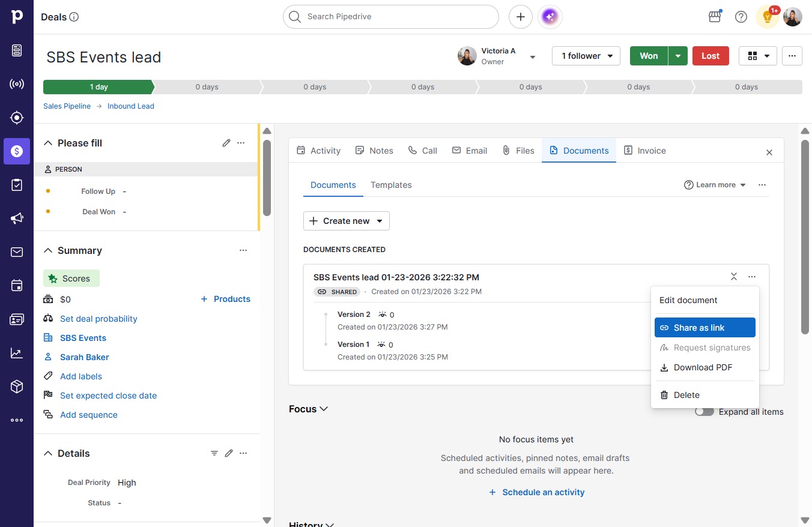Open the AI assistant sparkle button
This screenshot has width=812, height=527.
coord(551,17)
